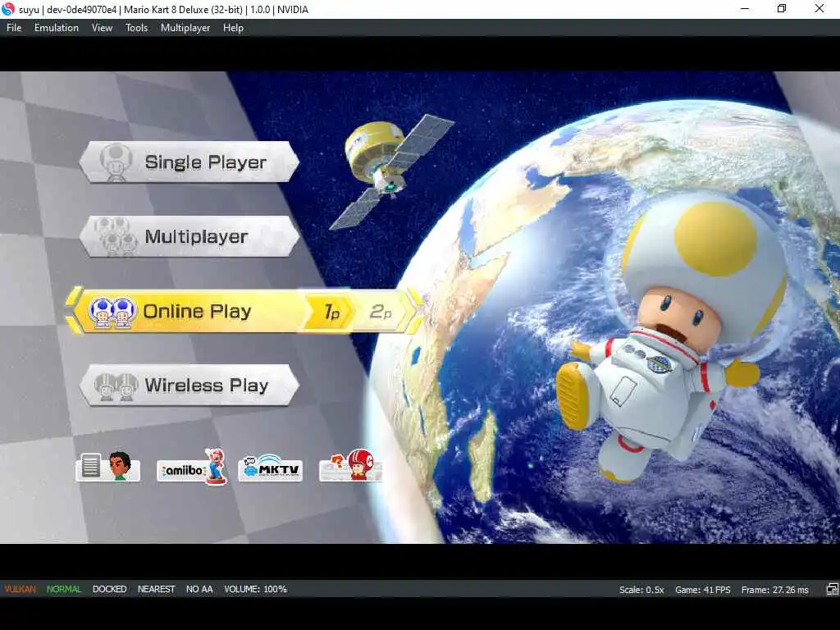
Task: Click the VOLUME: 100% status control
Action: pyautogui.click(x=256, y=589)
